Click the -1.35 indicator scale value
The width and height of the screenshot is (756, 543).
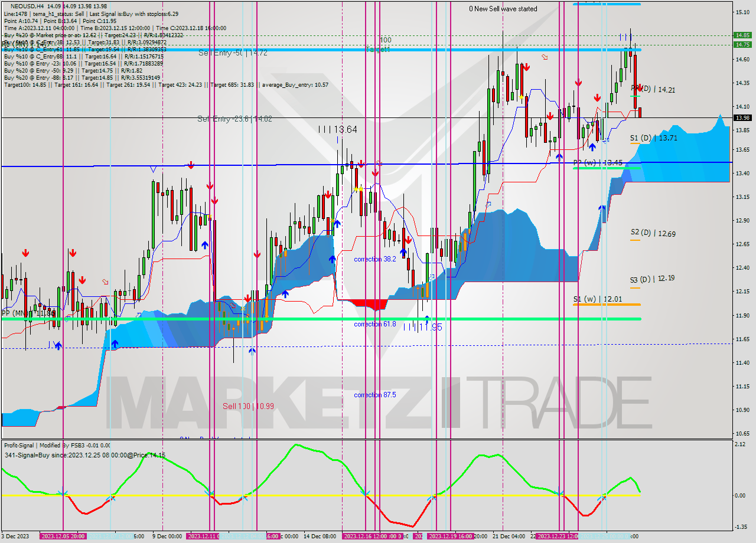pyautogui.click(x=741, y=527)
